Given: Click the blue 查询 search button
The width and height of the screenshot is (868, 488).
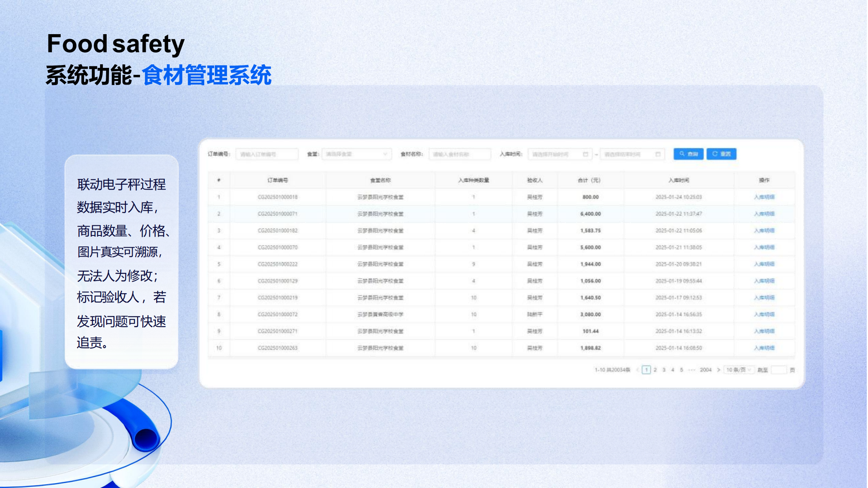Looking at the screenshot, I should coord(688,154).
